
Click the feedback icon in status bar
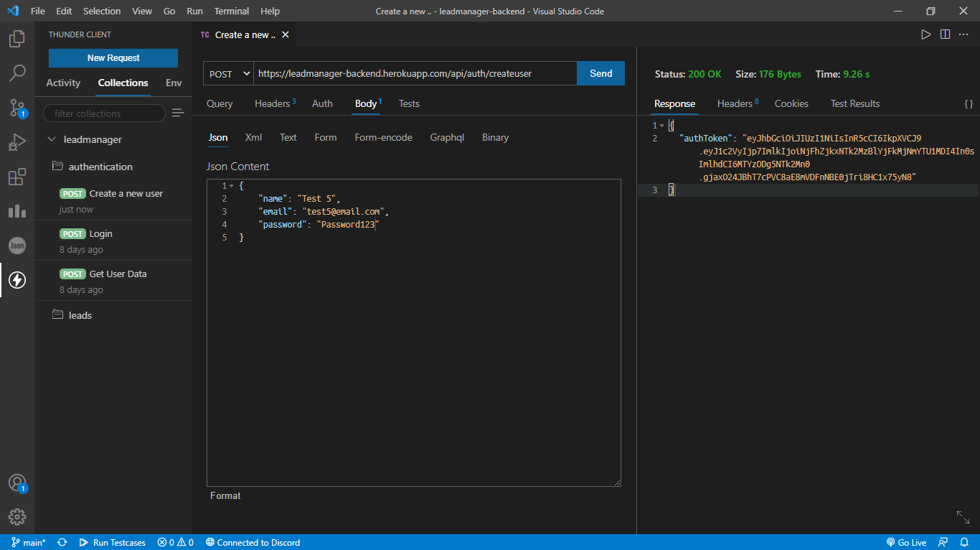(x=943, y=542)
